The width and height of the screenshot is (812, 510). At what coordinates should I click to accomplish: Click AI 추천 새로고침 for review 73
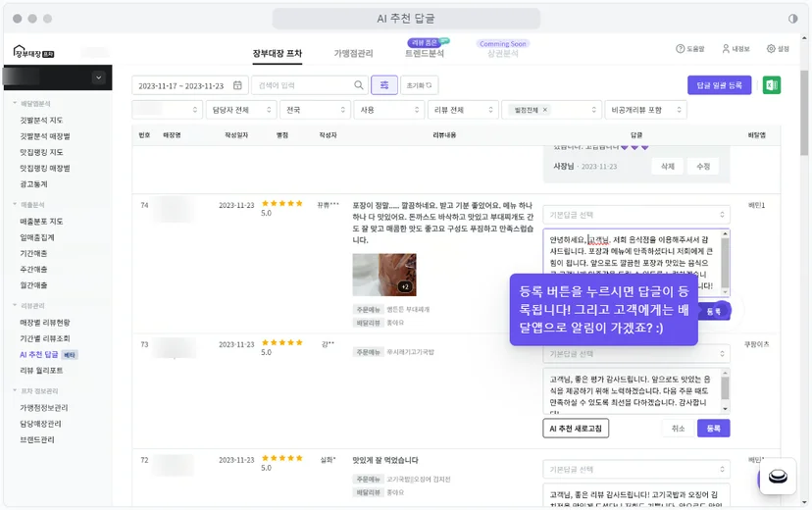click(x=576, y=429)
